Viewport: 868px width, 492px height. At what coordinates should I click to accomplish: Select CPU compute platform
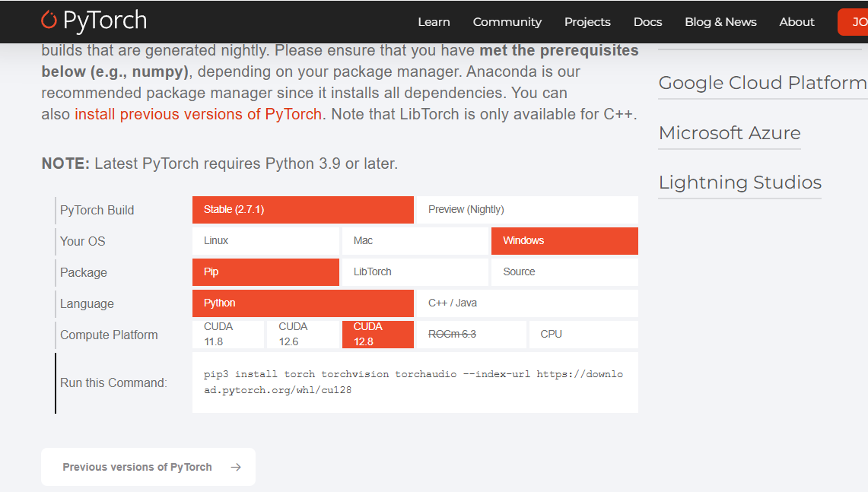pyautogui.click(x=583, y=335)
